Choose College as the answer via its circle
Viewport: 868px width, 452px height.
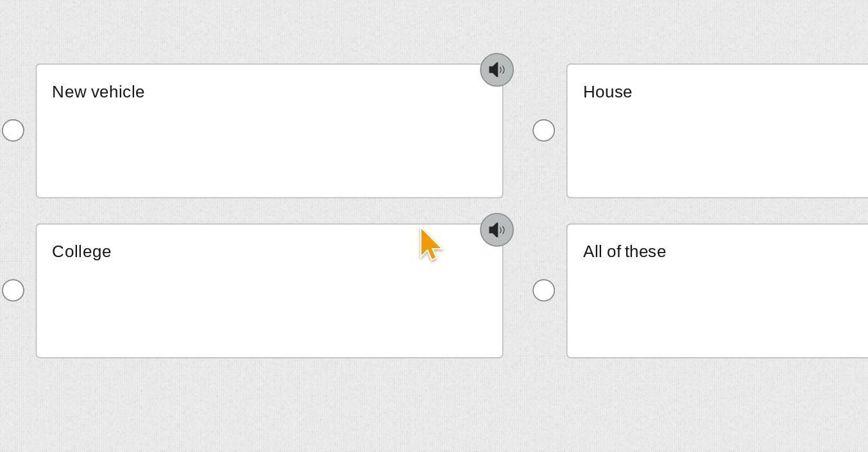coord(13,290)
